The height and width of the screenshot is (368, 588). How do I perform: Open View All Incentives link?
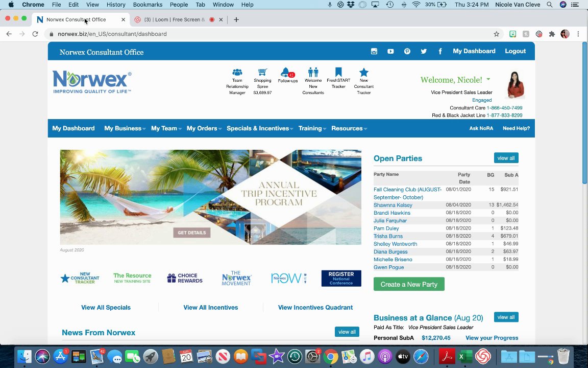pos(211,308)
